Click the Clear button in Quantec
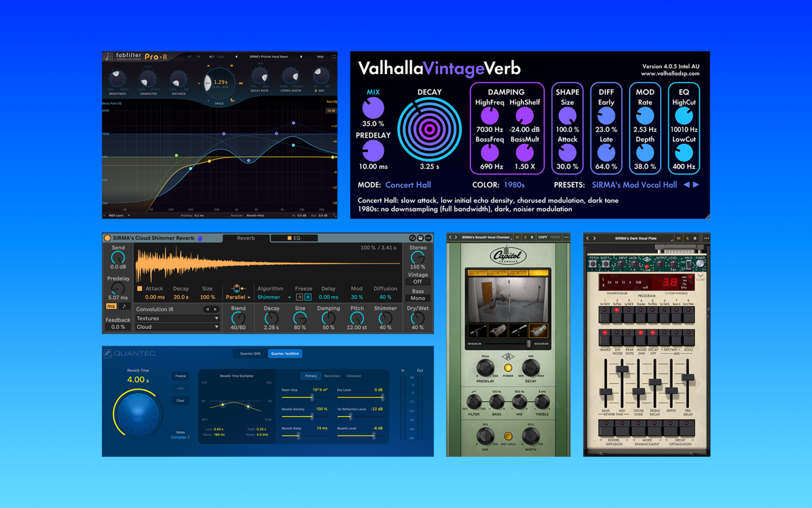This screenshot has height=508, width=812. point(180,401)
